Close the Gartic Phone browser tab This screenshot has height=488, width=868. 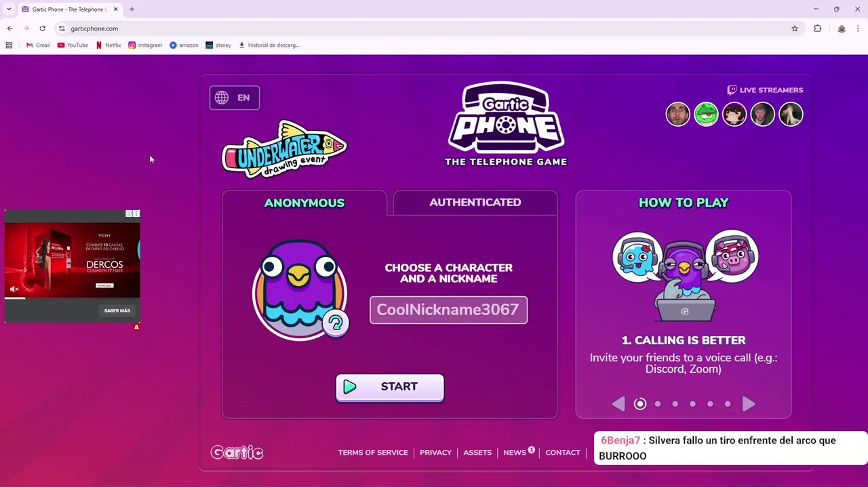pyautogui.click(x=116, y=9)
